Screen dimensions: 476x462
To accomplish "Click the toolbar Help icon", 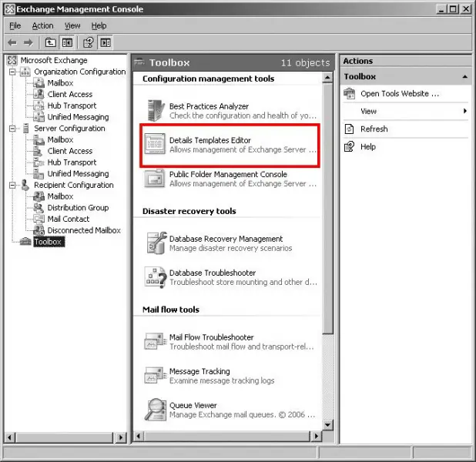I will [x=89, y=42].
